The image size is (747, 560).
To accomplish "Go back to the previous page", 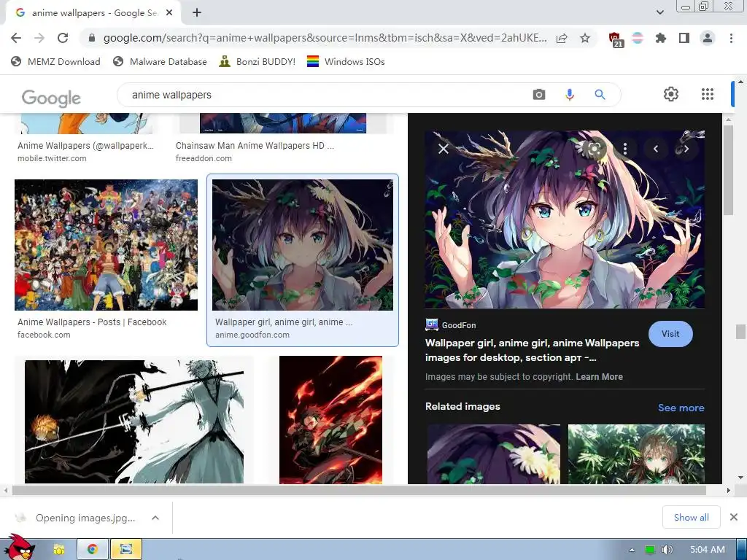I will click(16, 38).
